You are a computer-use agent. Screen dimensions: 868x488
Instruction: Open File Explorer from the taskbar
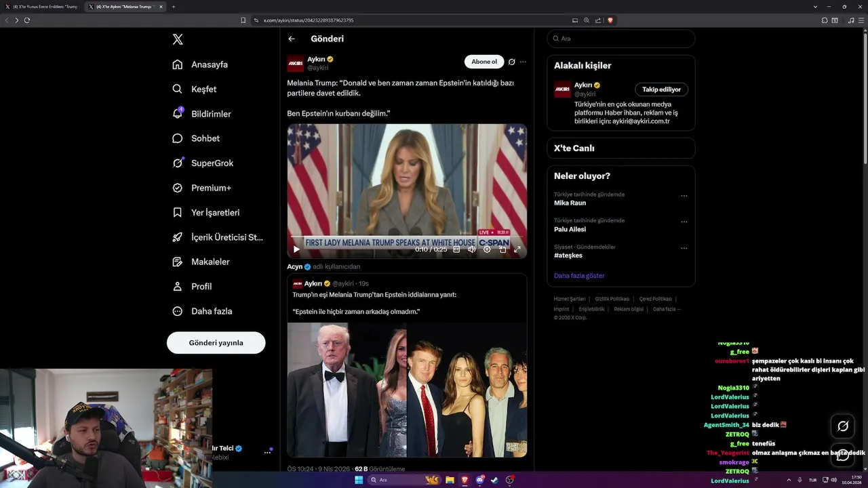[450, 480]
